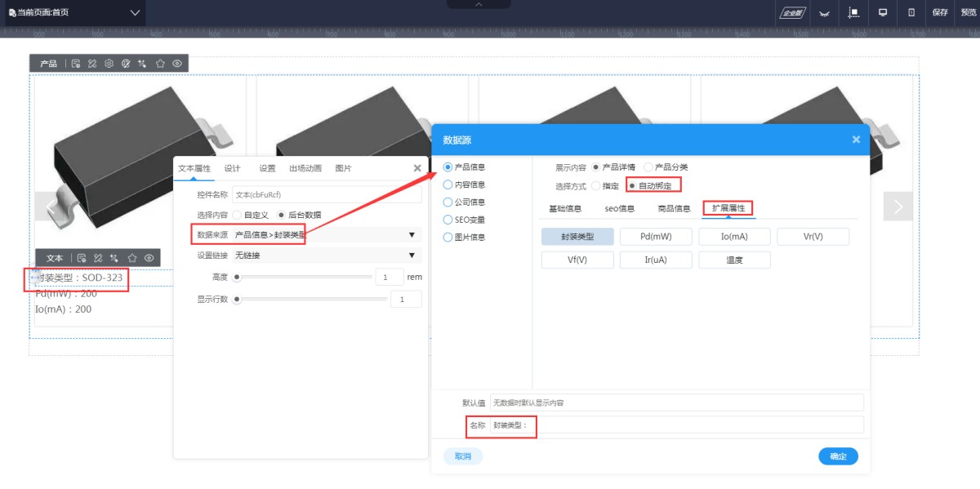Click the closed-eye hide icon in top bar
The height and width of the screenshot is (489, 980).
(x=825, y=12)
